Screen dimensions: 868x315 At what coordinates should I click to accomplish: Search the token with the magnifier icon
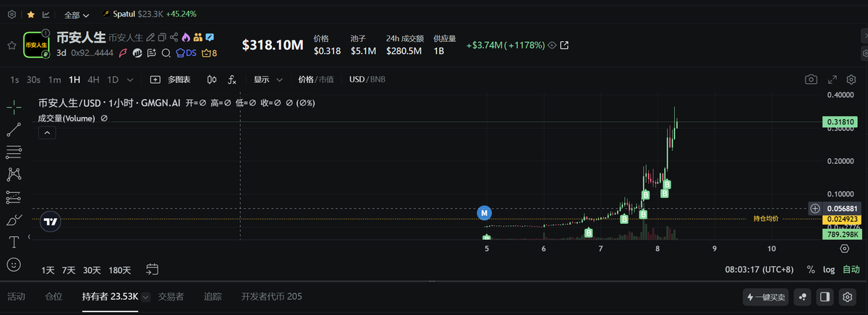[x=166, y=53]
